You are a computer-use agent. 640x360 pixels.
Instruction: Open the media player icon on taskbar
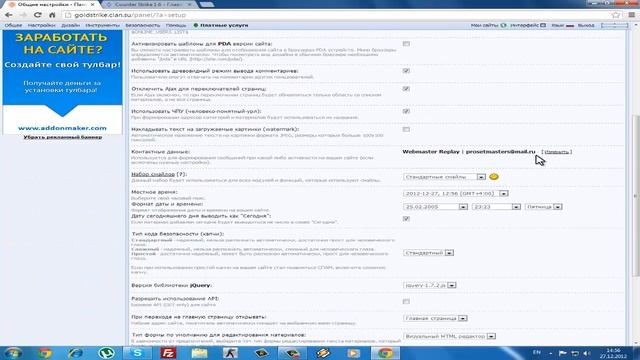(x=353, y=353)
